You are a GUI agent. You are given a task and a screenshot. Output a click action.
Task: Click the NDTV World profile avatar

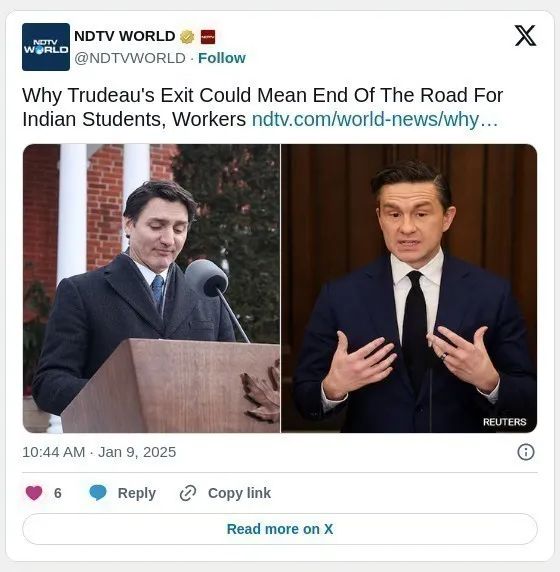[46, 47]
